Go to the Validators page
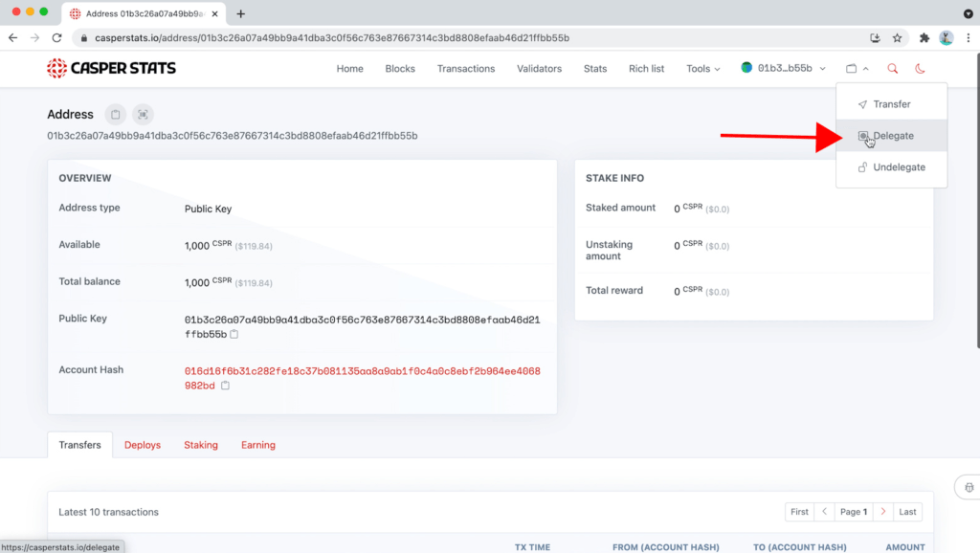The image size is (980, 553). point(539,69)
